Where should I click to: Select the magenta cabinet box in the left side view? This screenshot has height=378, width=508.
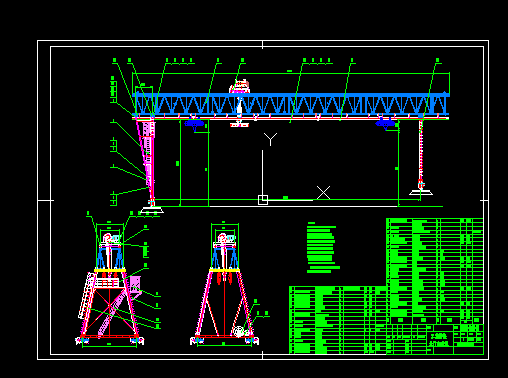pyautogui.click(x=135, y=284)
